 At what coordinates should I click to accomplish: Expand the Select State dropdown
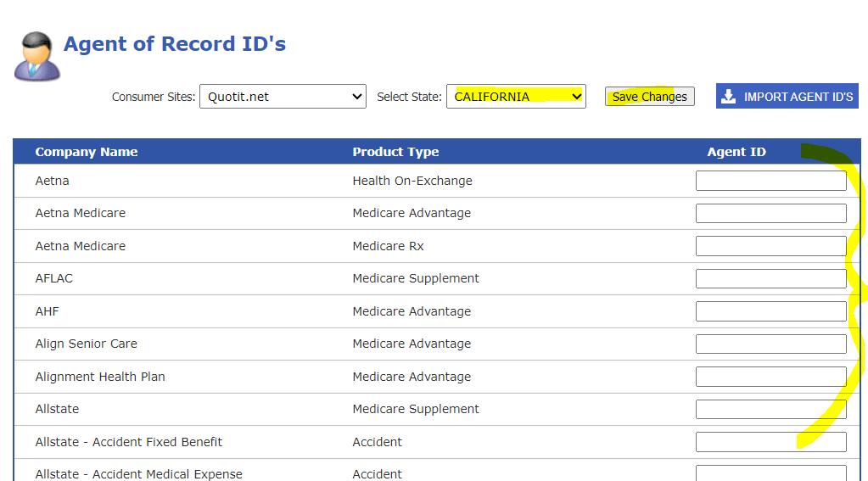516,97
